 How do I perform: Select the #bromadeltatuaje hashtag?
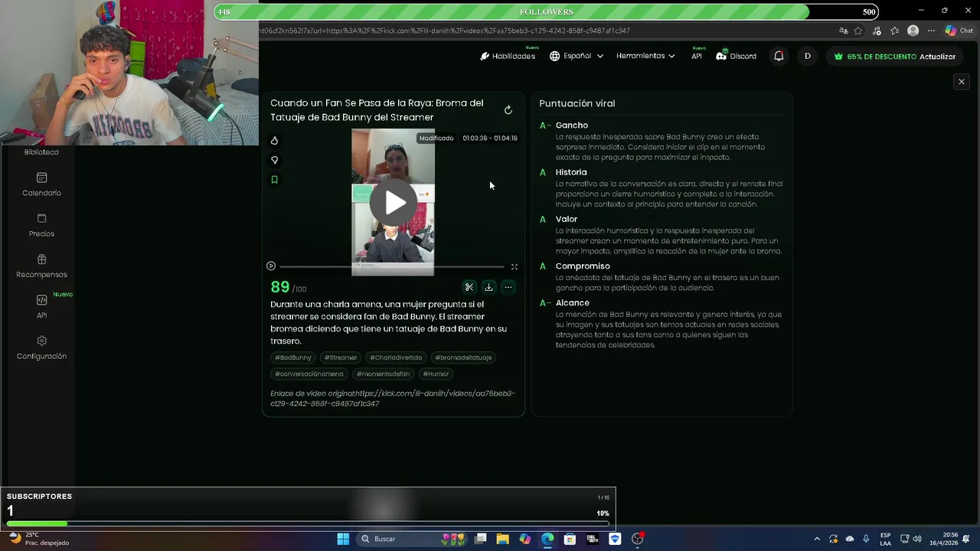(463, 357)
